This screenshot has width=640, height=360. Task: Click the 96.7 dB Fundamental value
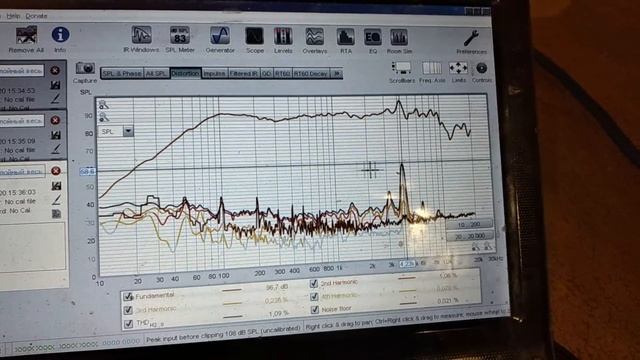click(277, 287)
